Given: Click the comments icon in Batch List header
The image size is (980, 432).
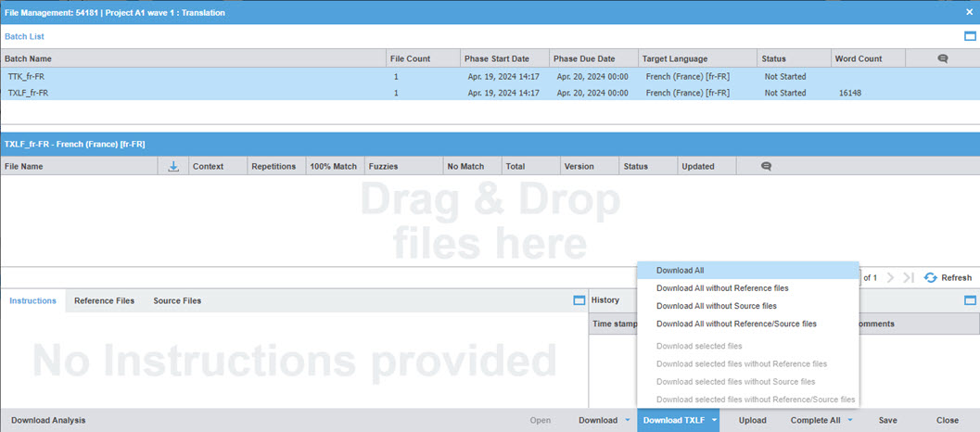Looking at the screenshot, I should tap(942, 58).
